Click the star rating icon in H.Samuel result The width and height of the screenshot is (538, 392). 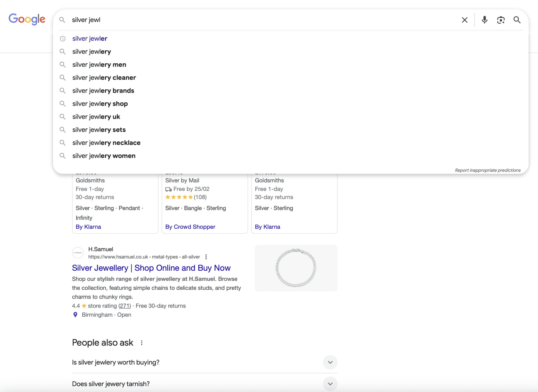tap(84, 306)
